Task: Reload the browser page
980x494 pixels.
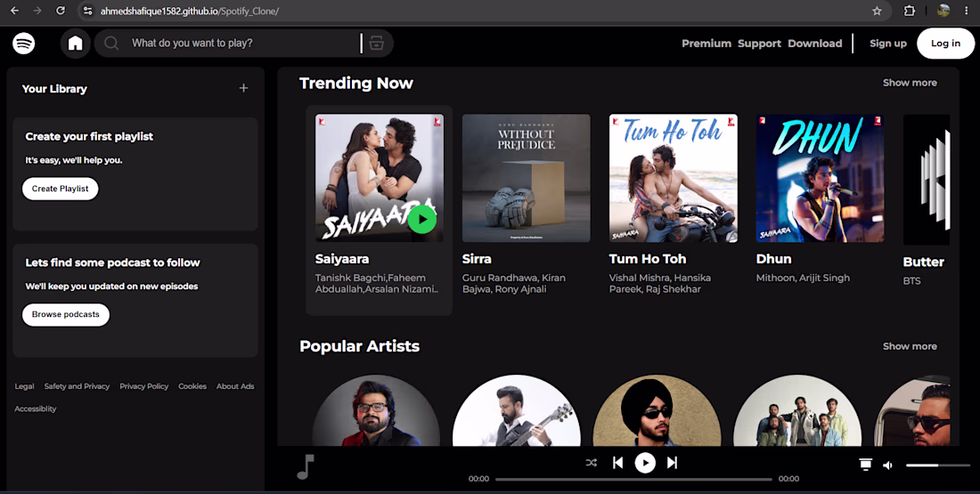Action: 60,11
